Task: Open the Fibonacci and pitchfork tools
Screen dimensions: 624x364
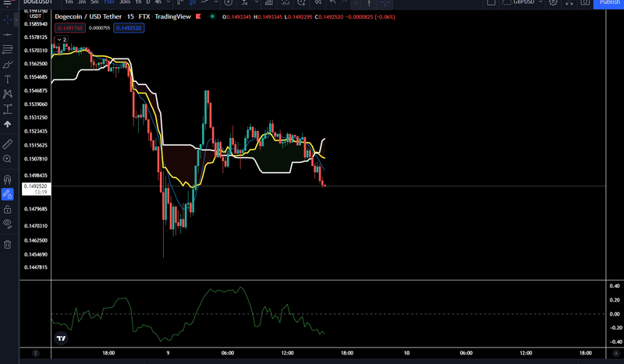Action: click(7, 49)
